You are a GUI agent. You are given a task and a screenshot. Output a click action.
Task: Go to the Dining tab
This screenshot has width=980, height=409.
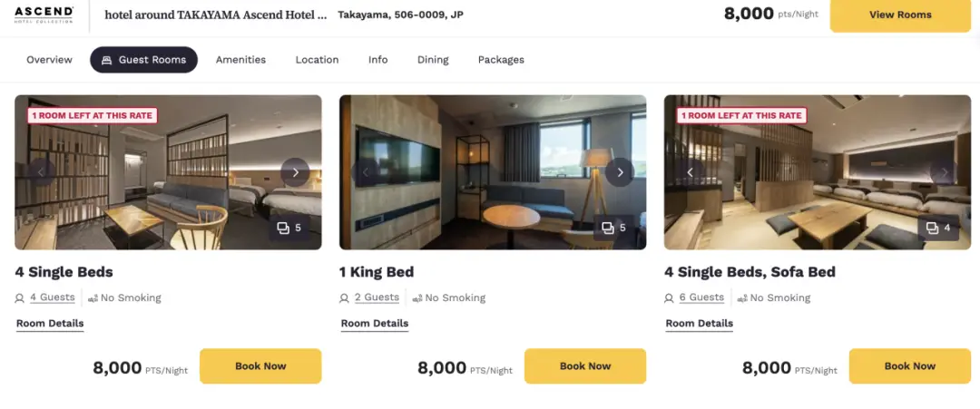pos(433,60)
